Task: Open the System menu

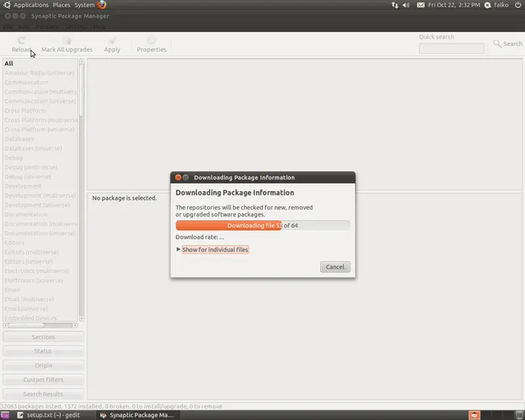Action: pos(85,5)
